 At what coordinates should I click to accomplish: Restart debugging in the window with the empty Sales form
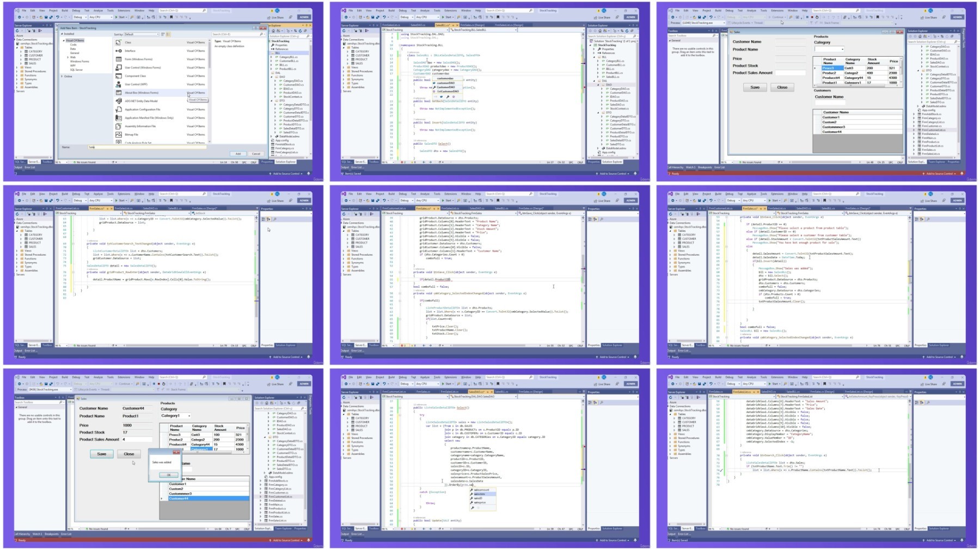817,17
